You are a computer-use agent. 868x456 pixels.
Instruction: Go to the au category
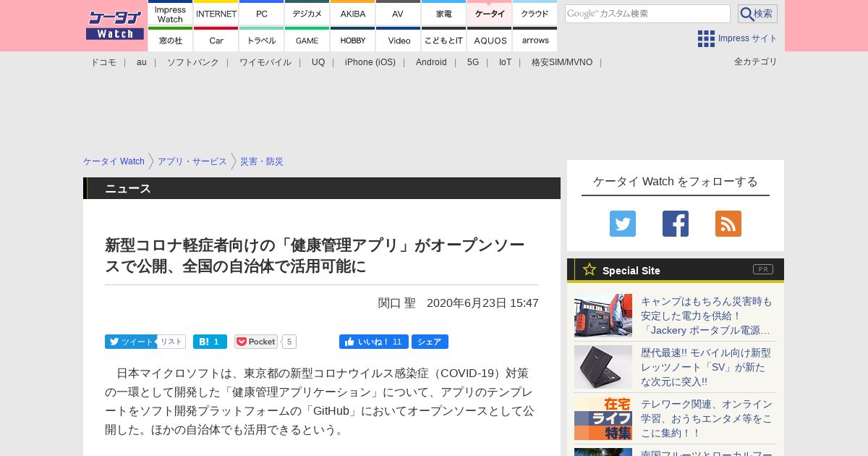[x=142, y=62]
